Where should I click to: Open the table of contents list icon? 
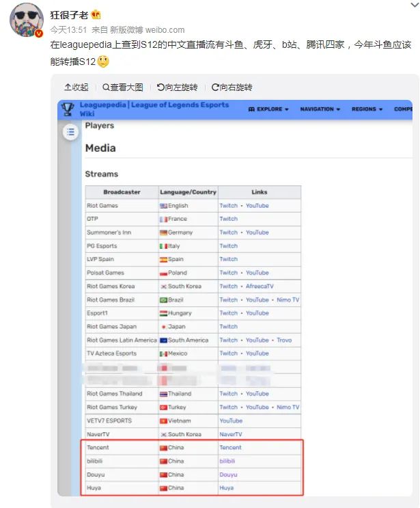tap(70, 133)
